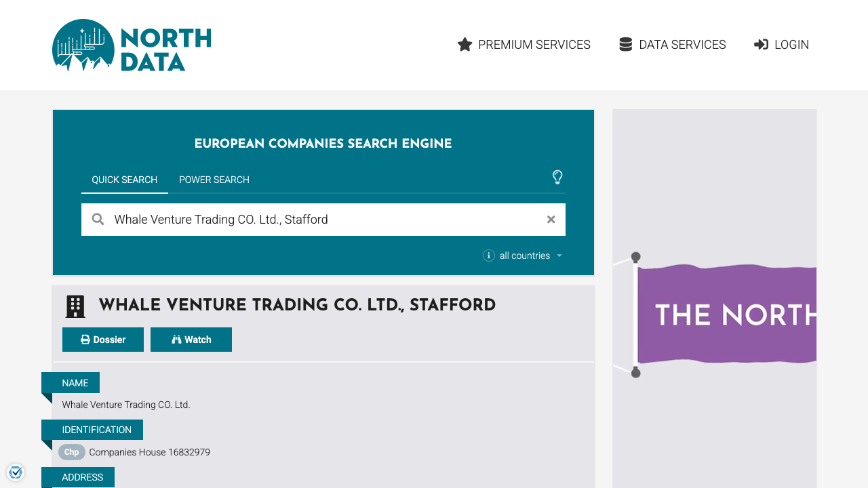Click the blue checkmark badge bottom left
This screenshot has height=488, width=868.
16,472
